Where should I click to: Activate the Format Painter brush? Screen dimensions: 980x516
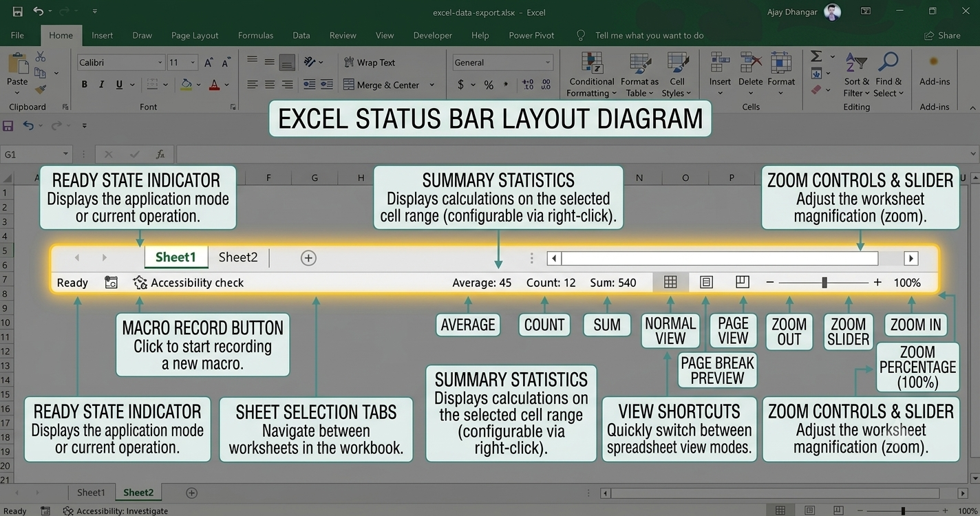(x=41, y=88)
